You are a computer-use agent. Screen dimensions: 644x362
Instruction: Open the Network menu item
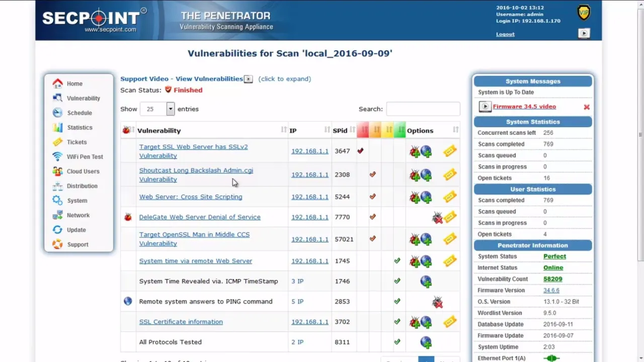[78, 215]
